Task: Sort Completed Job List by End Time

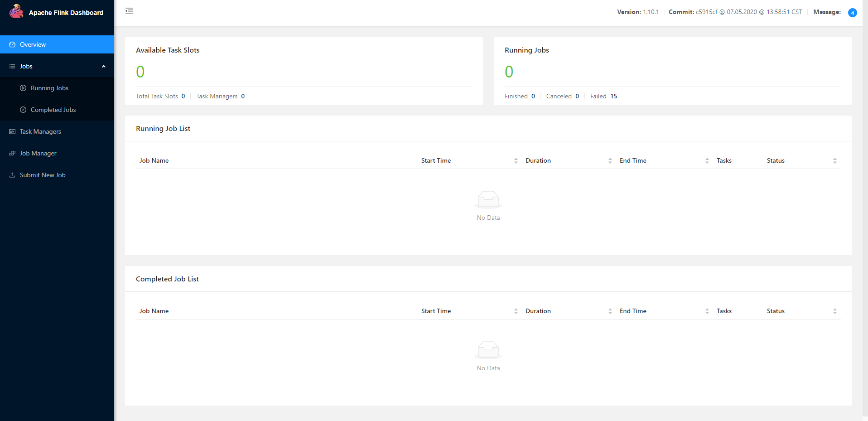Action: pyautogui.click(x=707, y=311)
